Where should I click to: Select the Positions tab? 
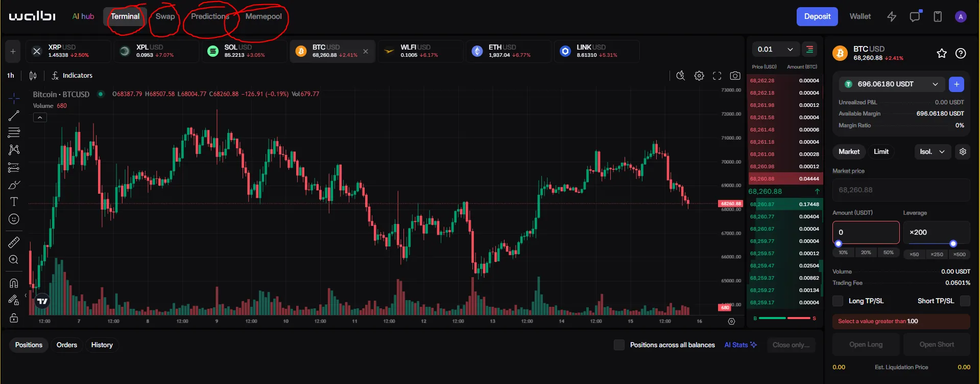29,345
